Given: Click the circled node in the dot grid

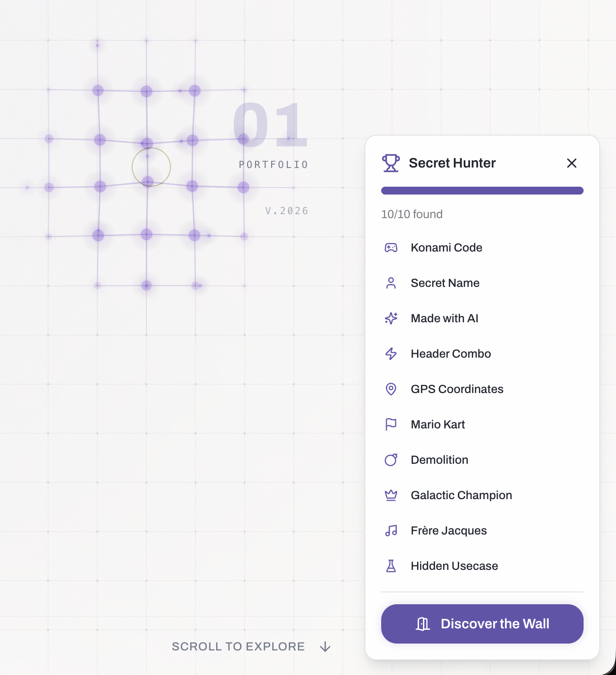Looking at the screenshot, I should tap(150, 167).
